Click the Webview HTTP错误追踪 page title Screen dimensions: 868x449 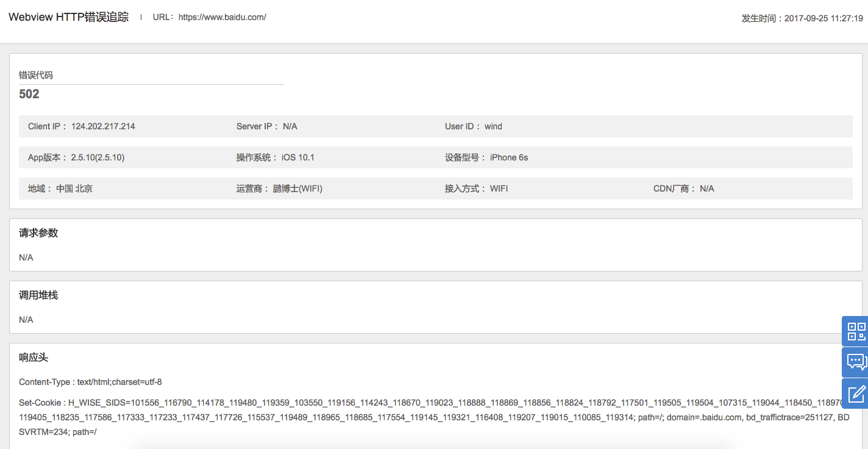[x=68, y=17]
